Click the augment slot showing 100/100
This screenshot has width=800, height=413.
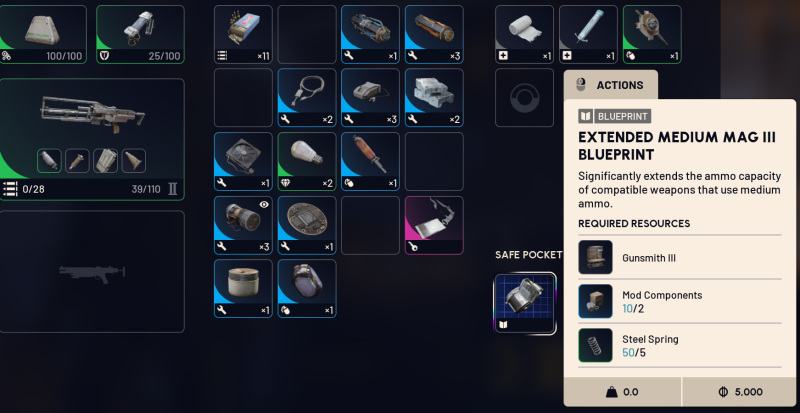(42, 34)
